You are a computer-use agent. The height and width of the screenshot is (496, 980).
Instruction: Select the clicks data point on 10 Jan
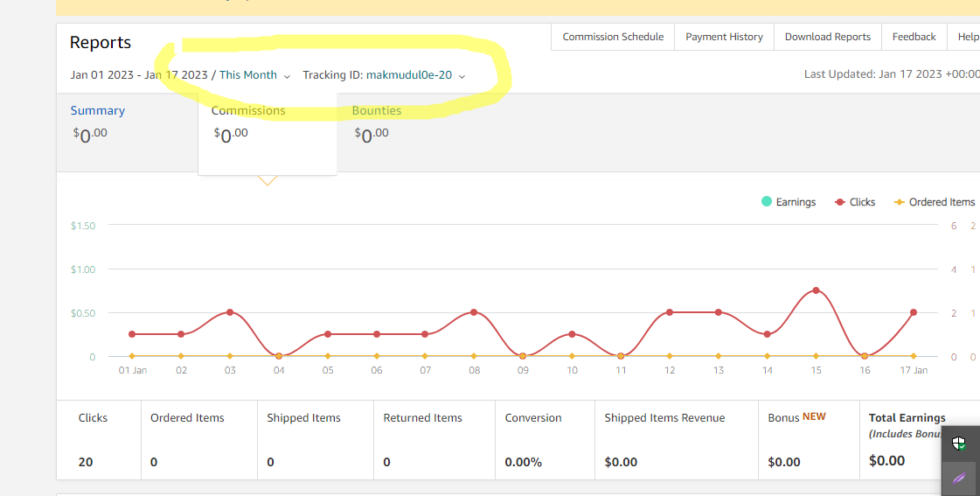(572, 334)
